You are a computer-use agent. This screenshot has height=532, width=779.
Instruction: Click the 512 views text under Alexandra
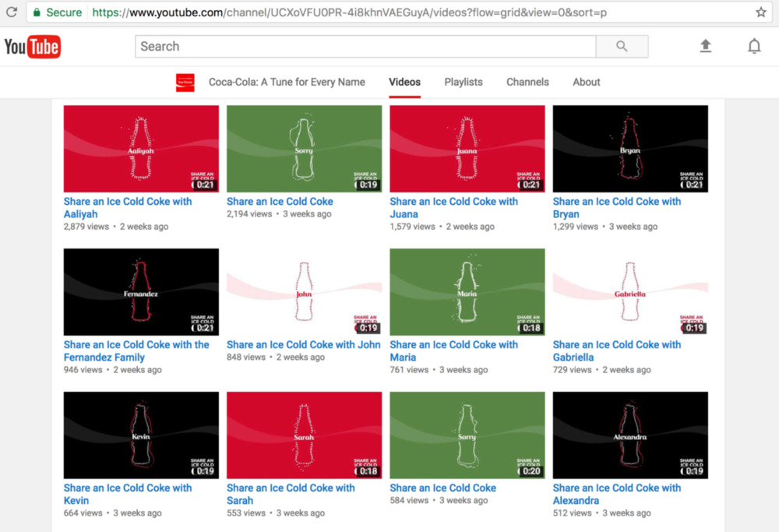pos(573,513)
